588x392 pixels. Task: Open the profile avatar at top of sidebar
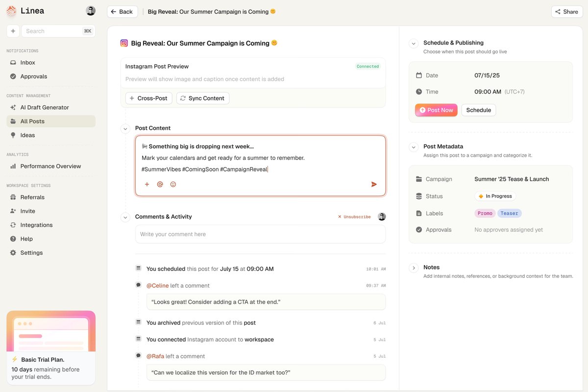pos(90,10)
